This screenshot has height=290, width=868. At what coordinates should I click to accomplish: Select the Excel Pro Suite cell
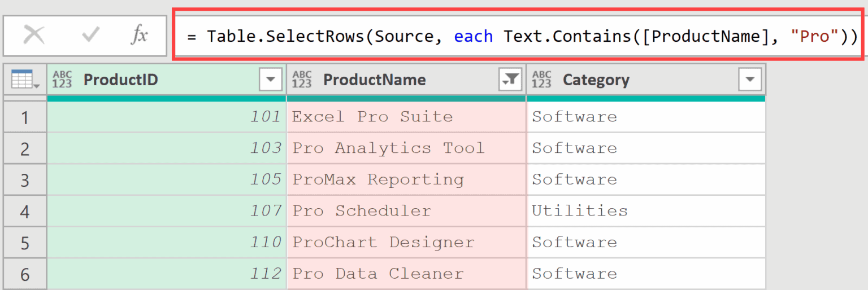tap(406, 117)
